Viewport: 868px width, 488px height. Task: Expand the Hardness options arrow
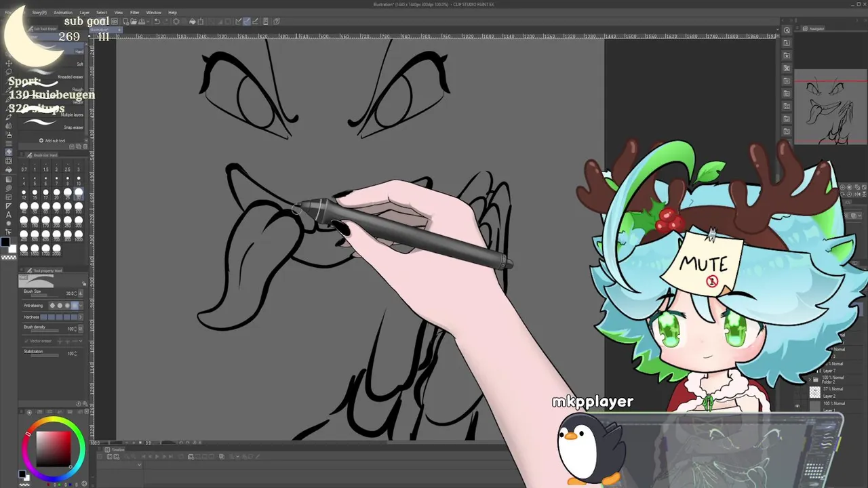[81, 317]
